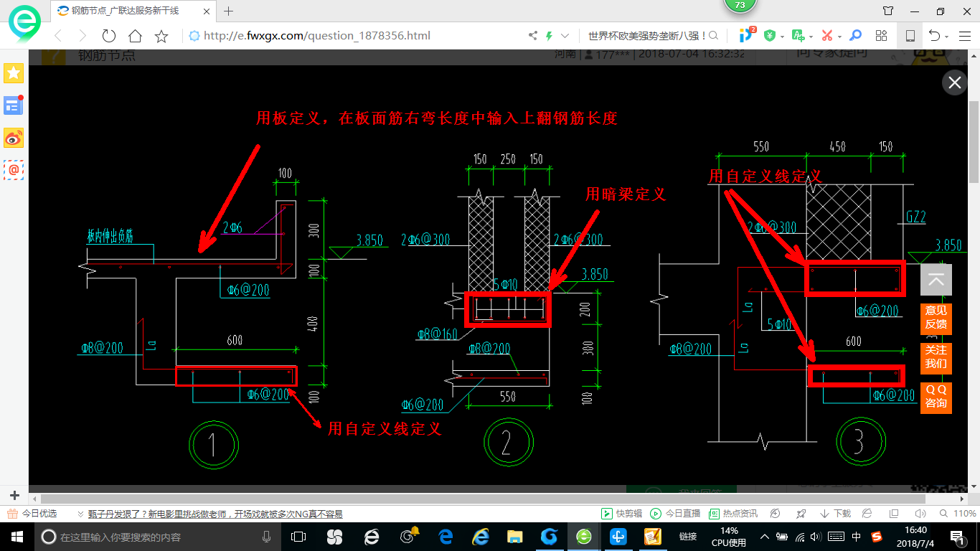
Task: Open the news feed sidebar icon
Action: [x=14, y=105]
